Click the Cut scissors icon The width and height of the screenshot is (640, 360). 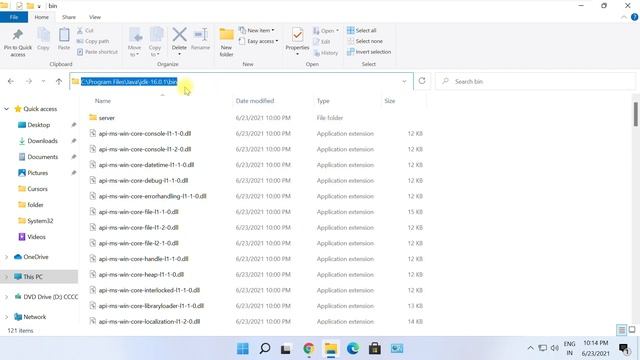80,31
